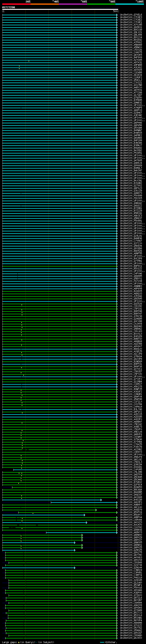Select hit label UniRef100_Q7RV38
The height and width of the screenshot is (644, 146).
131,316
